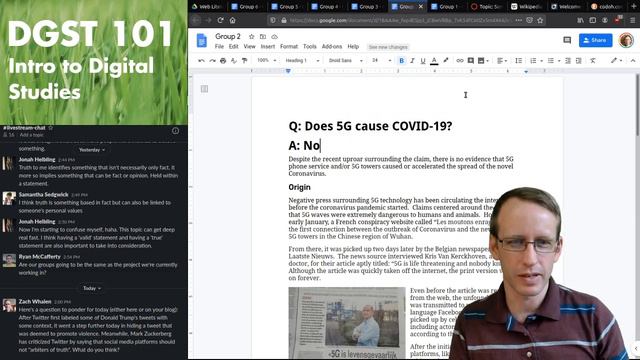This screenshot has height=360, width=640.
Task: Open the Help menu
Action: pos(353,47)
